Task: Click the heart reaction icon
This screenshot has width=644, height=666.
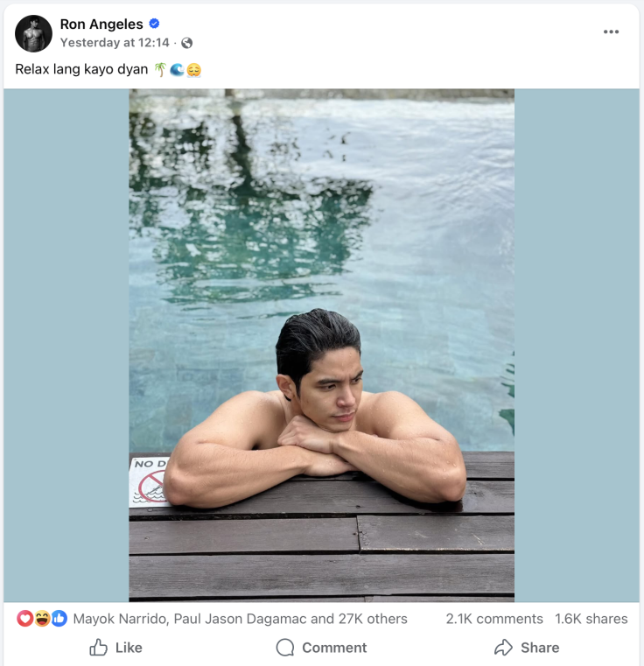Action: click(25, 619)
